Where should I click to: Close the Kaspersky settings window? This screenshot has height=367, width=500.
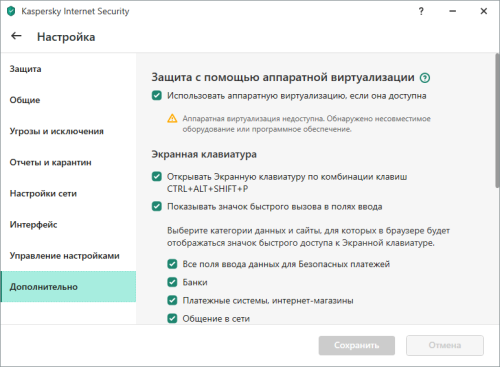pyautogui.click(x=484, y=11)
